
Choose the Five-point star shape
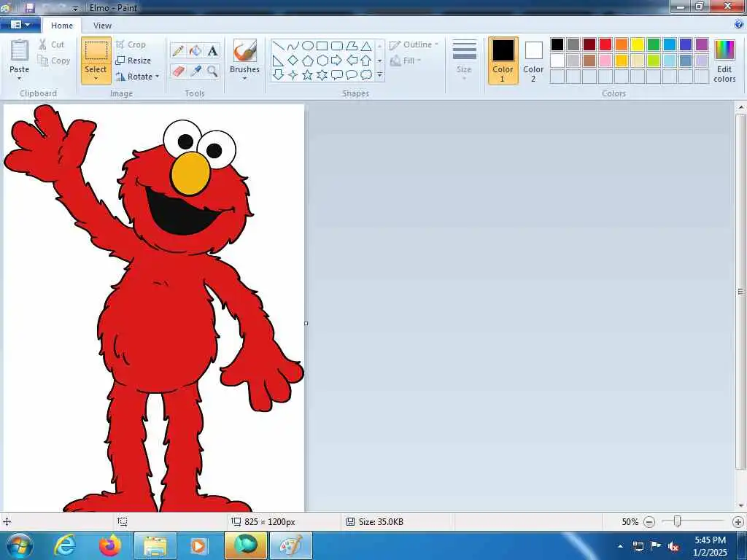coord(308,75)
